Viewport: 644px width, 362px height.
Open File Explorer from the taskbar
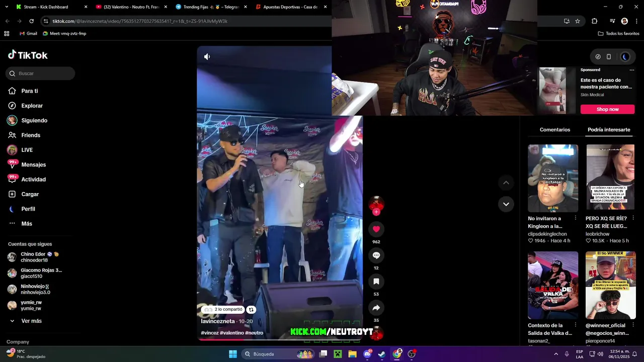click(352, 354)
